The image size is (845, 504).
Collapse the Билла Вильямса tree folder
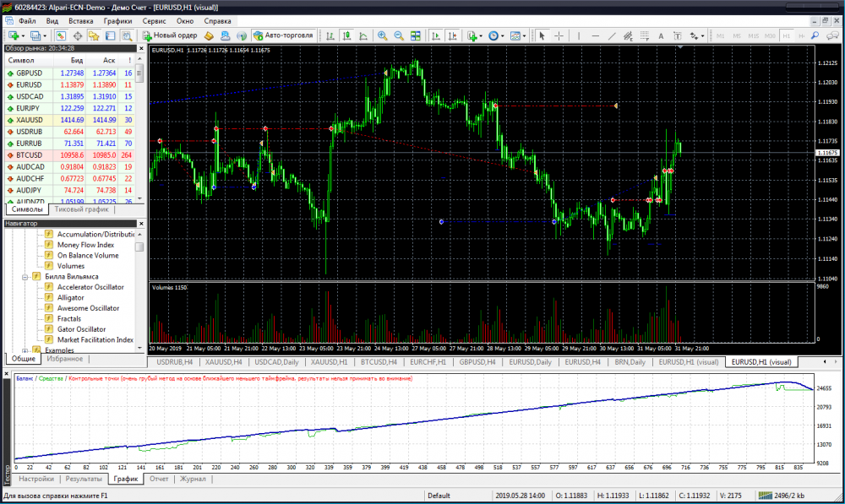[x=25, y=277]
